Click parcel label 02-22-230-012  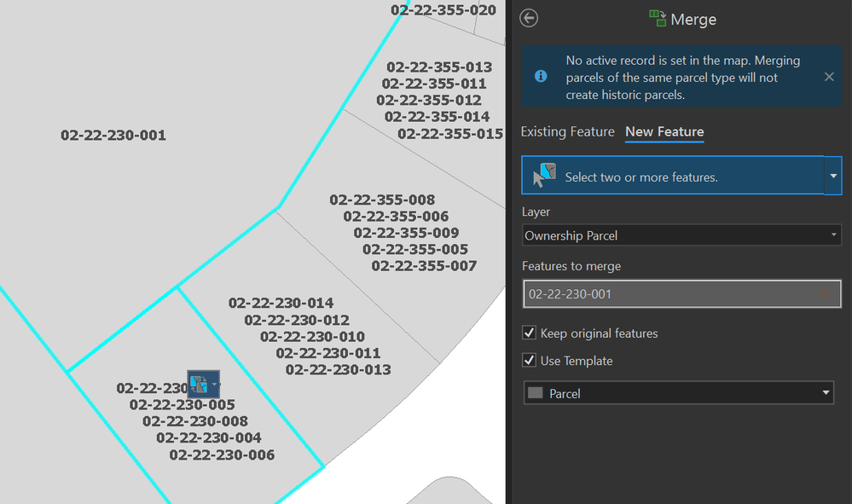297,320
